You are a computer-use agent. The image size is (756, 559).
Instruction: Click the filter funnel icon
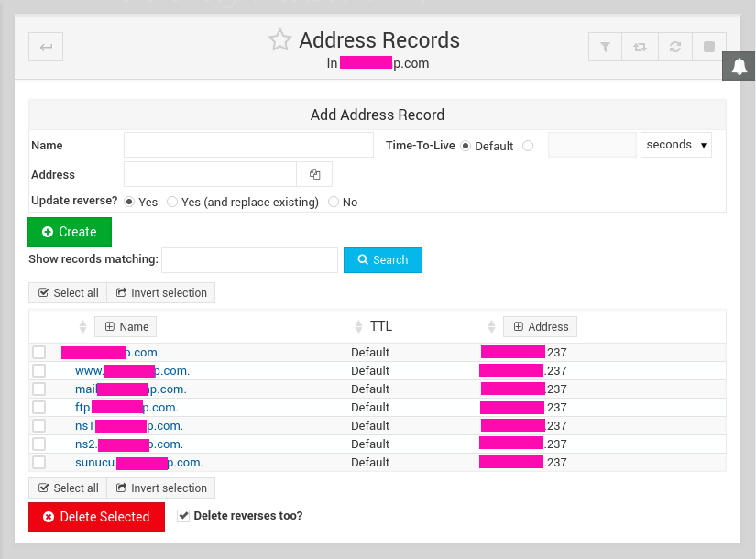click(x=605, y=47)
